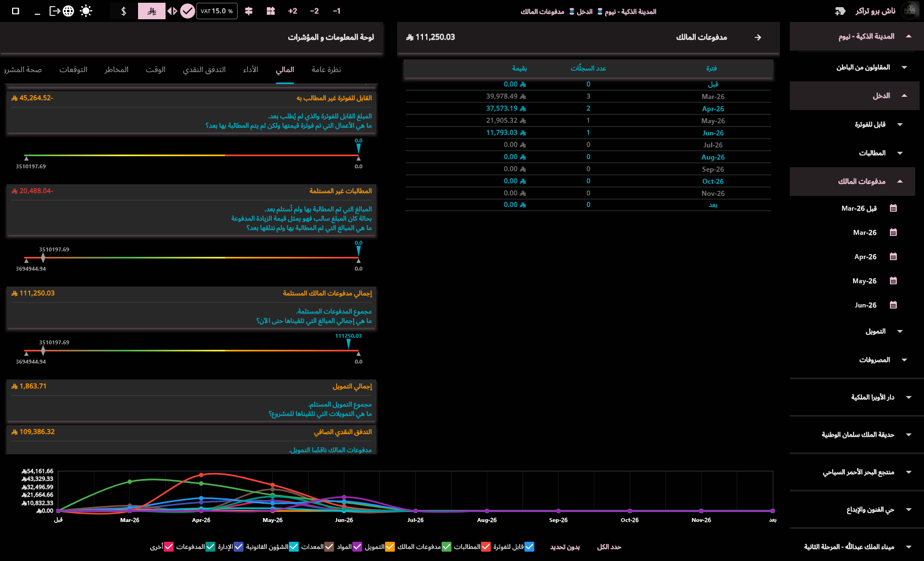Switch to the التدفق النقدي tab
Image resolution: width=924 pixels, height=561 pixels.
click(x=204, y=70)
